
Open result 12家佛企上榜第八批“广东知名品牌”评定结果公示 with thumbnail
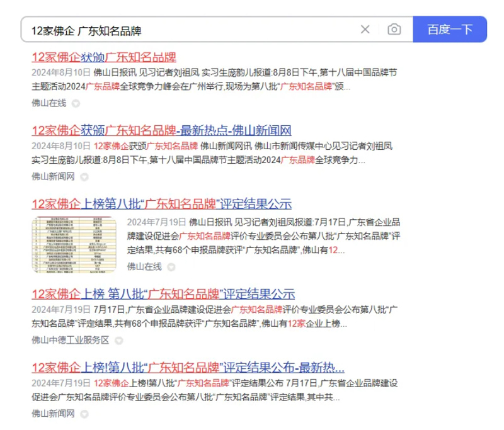tap(161, 204)
